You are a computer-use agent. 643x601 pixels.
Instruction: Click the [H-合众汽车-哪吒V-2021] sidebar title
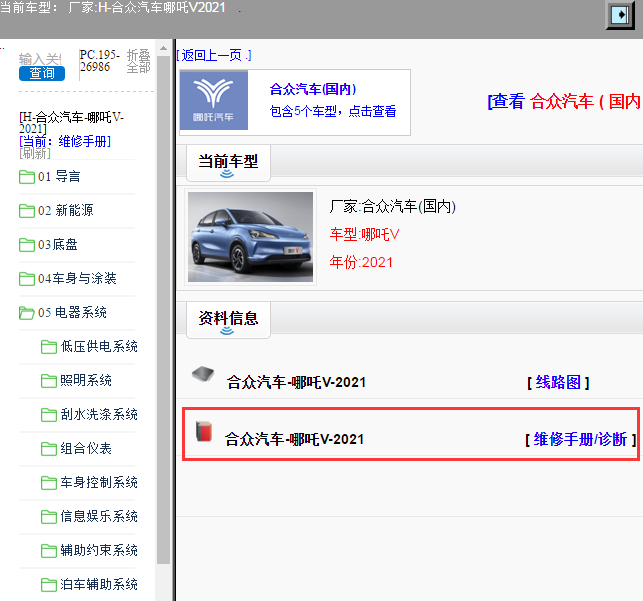(x=71, y=123)
